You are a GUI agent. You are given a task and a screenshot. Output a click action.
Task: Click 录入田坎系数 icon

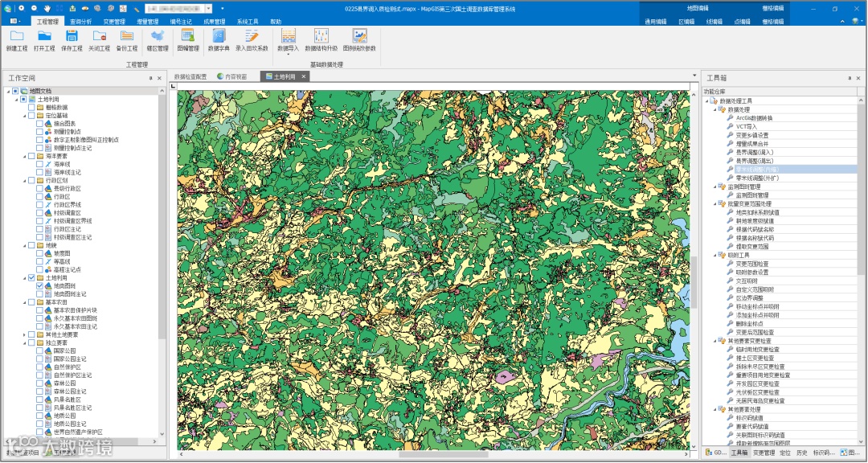pyautogui.click(x=252, y=36)
